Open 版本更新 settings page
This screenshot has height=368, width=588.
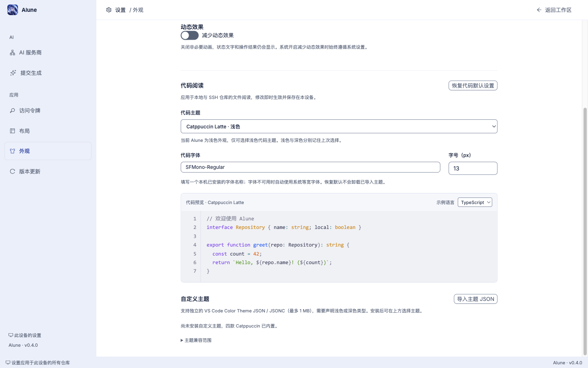point(48,171)
